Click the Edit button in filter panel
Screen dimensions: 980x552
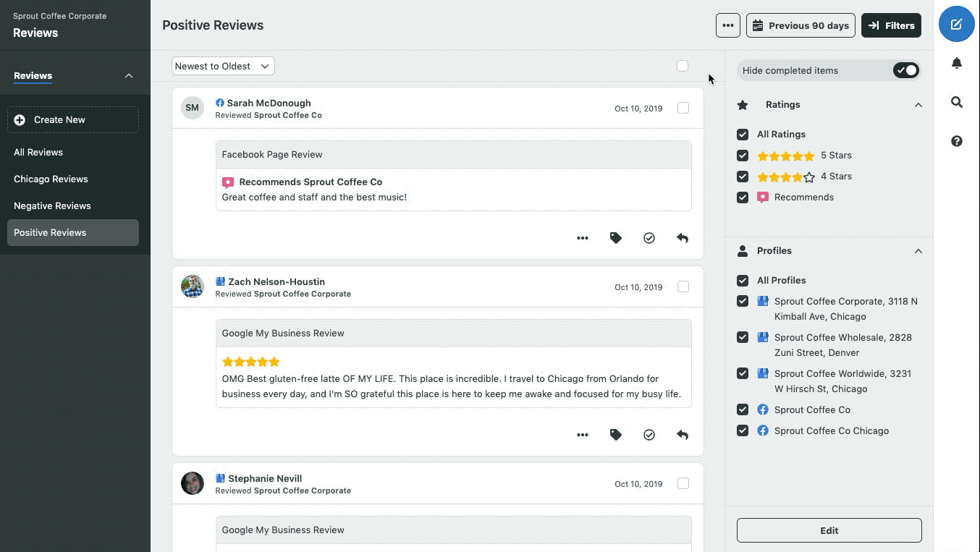coord(829,530)
